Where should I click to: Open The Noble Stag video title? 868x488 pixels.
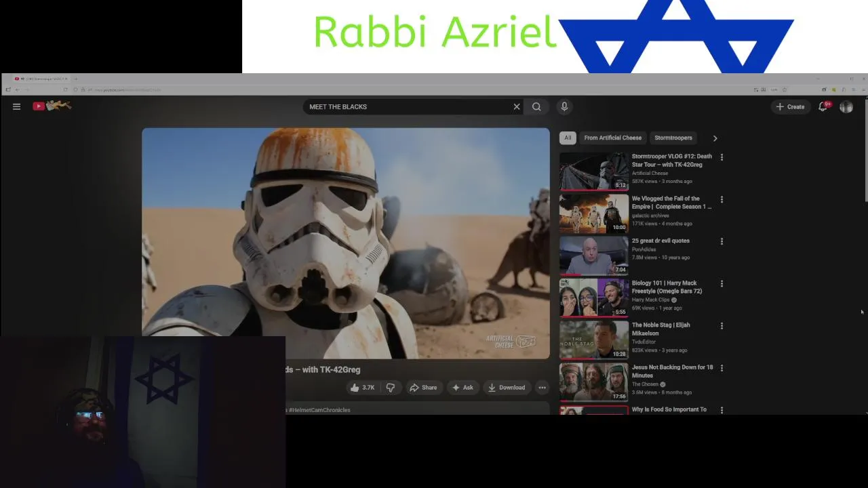point(661,329)
